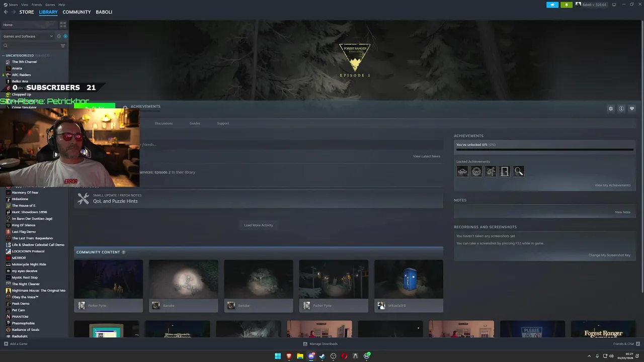Open the BABOLI profile tab
The height and width of the screenshot is (362, 644).
[104, 12]
